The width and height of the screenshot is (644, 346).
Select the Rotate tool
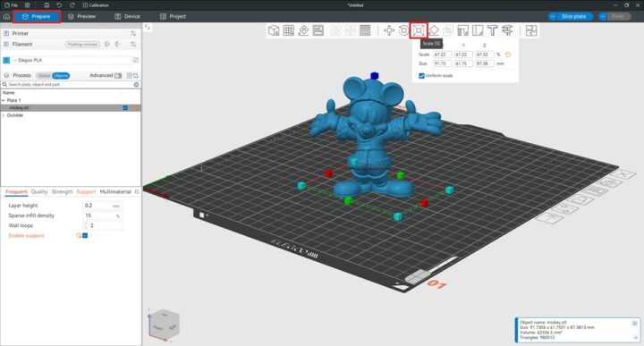coord(403,30)
